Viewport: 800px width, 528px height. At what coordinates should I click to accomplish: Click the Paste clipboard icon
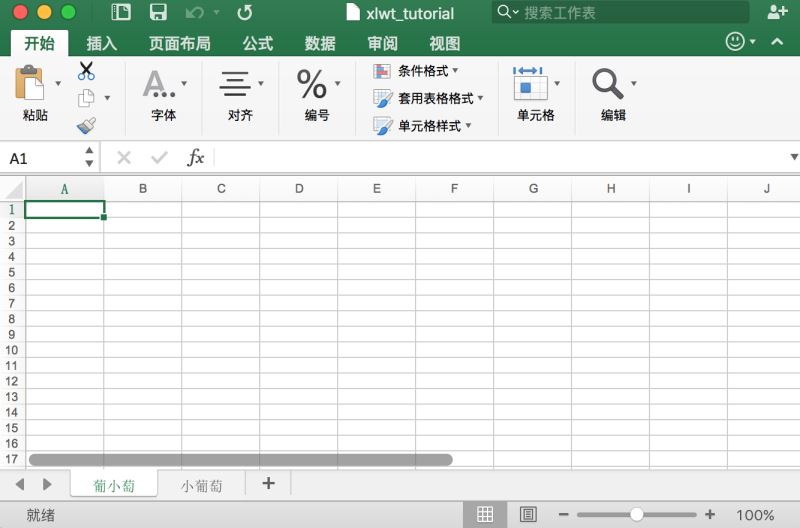click(x=30, y=83)
